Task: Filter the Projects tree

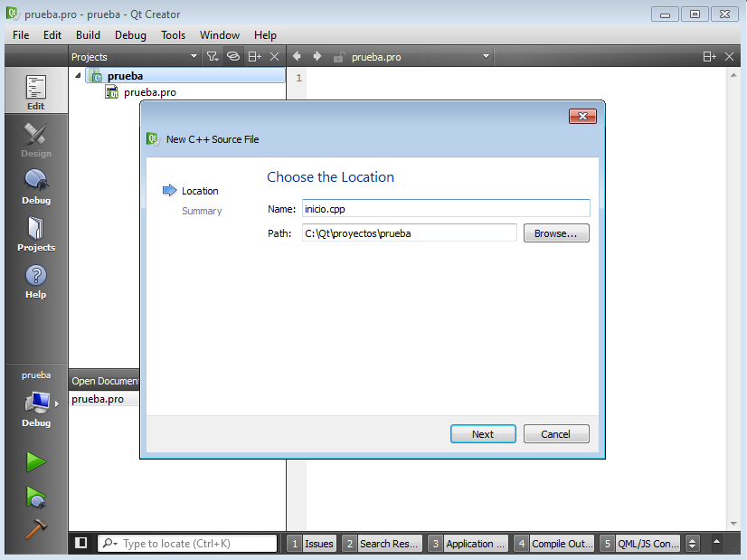Action: click(212, 57)
